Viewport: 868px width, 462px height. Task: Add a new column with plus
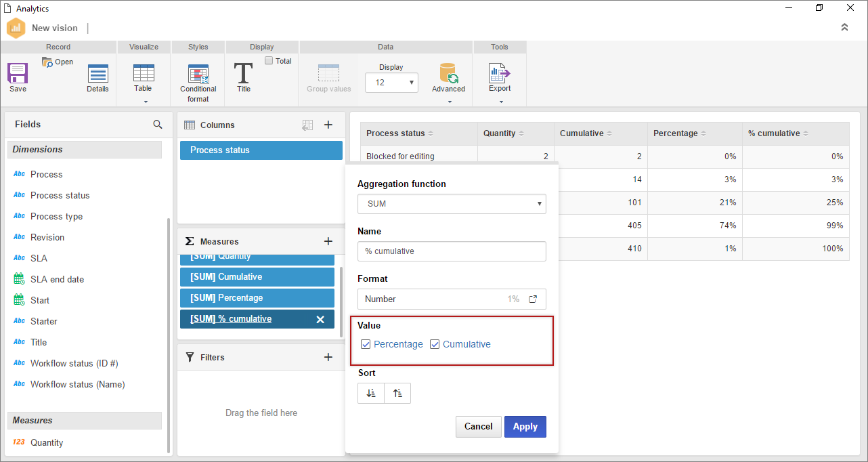328,125
